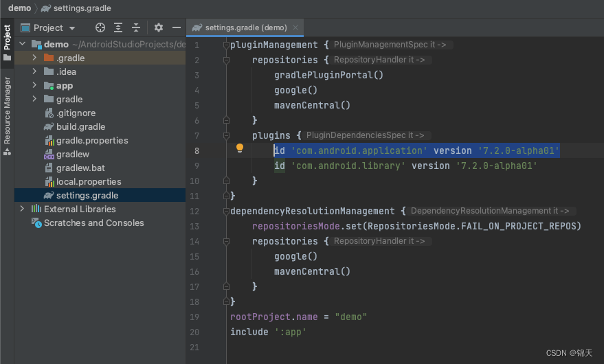The height and width of the screenshot is (364, 604).
Task: Click include ':app' on line 20
Action: [x=268, y=332]
